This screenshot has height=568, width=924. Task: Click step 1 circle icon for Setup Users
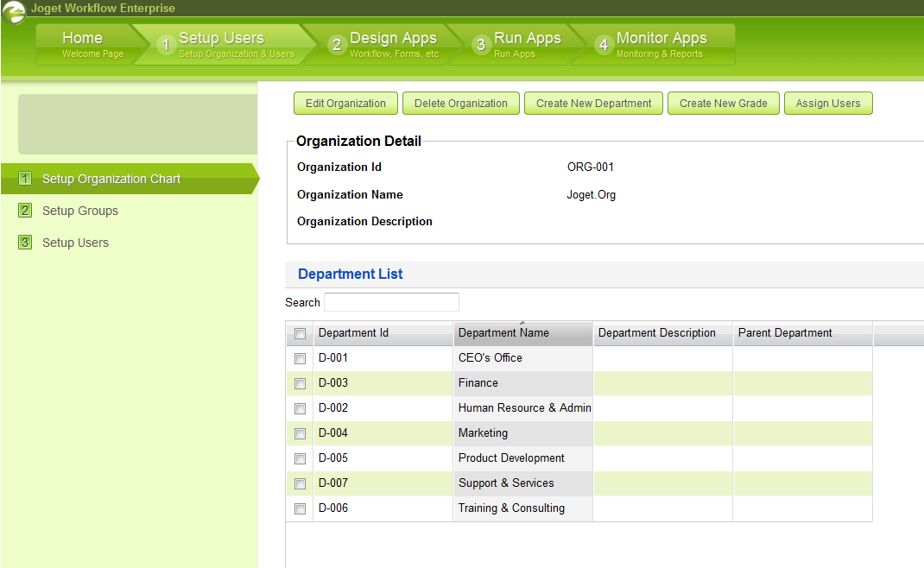[167, 45]
